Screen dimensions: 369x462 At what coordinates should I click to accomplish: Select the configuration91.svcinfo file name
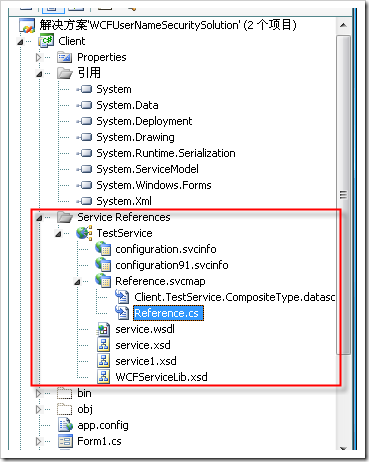(172, 265)
